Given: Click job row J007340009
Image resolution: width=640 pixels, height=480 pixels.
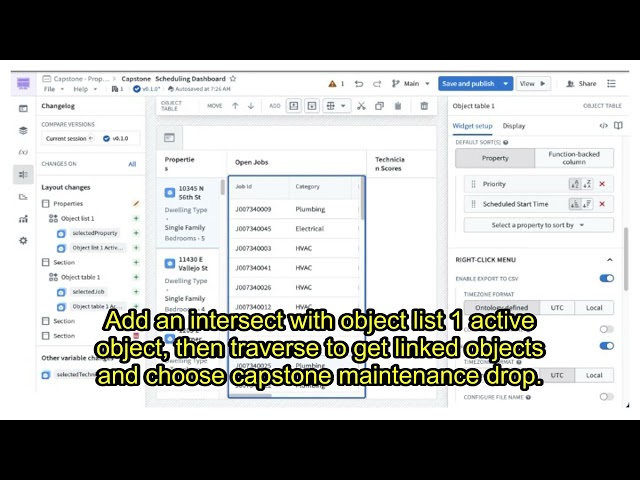Looking at the screenshot, I should (x=294, y=209).
